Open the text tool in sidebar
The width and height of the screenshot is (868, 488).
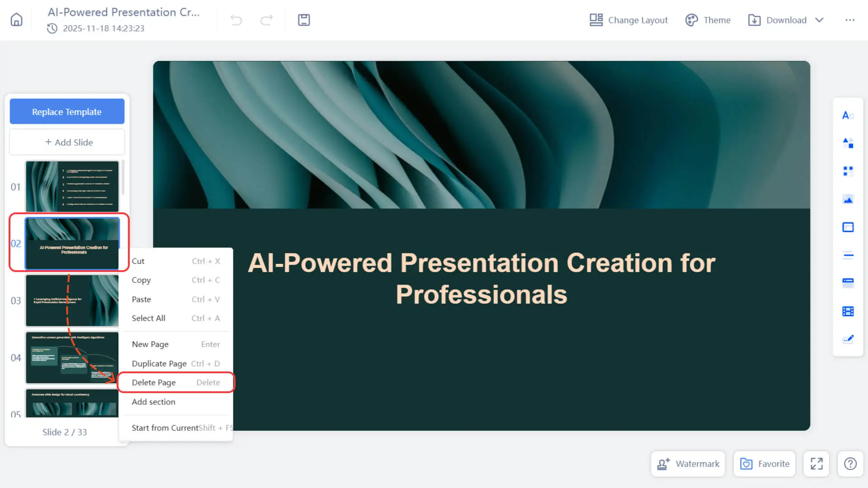(848, 115)
